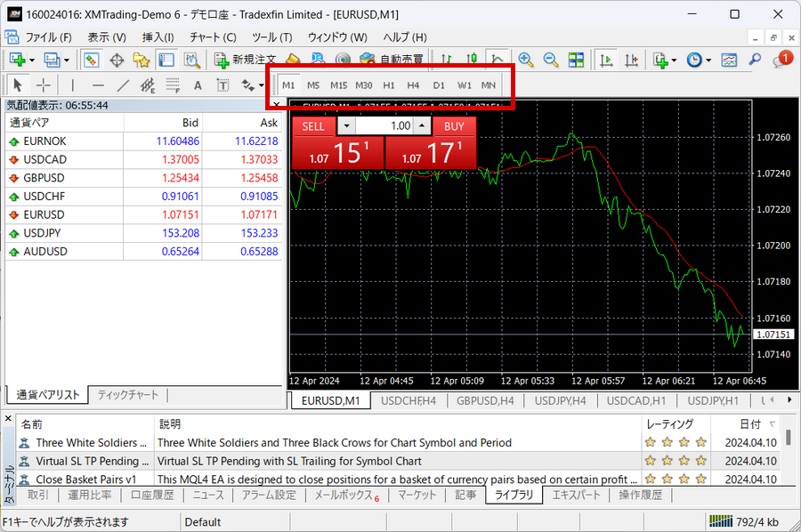This screenshot has height=532, width=801.
Task: Increase lot size with up arrow
Action: click(422, 125)
